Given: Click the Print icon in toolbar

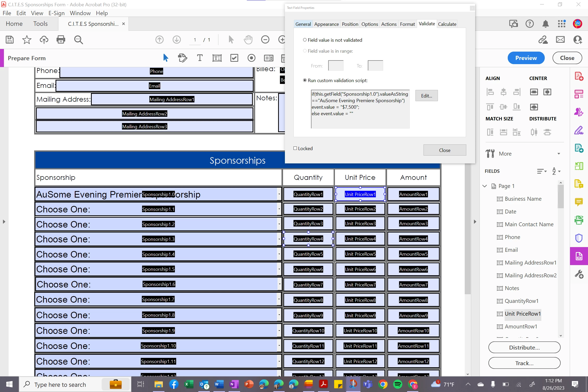Looking at the screenshot, I should (61, 40).
